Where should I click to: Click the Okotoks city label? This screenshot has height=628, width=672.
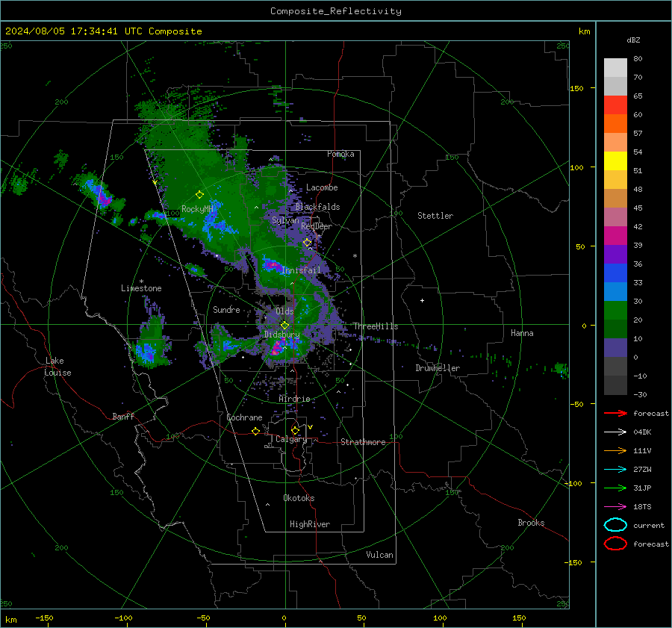(x=299, y=498)
